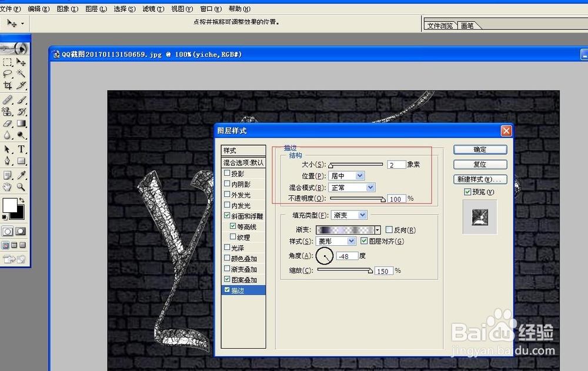Open the gradient picker dropdown arrow
This screenshot has width=588, height=371.
point(377,230)
